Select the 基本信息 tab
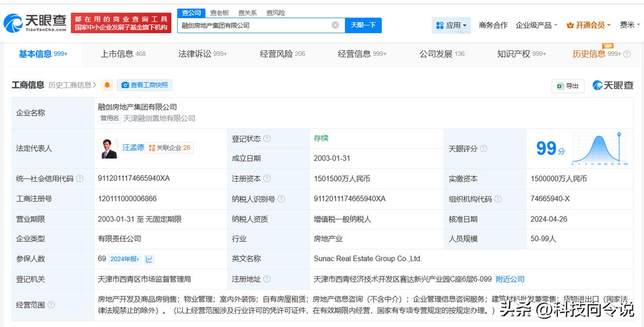Viewport: 644px width, 327px height. point(43,54)
